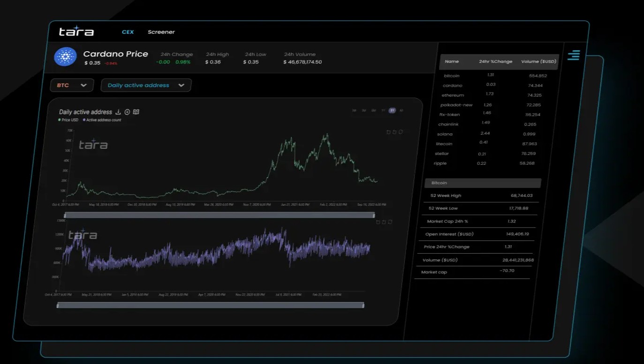Open the hamburger menu at top right
644x364 pixels.
click(x=573, y=55)
